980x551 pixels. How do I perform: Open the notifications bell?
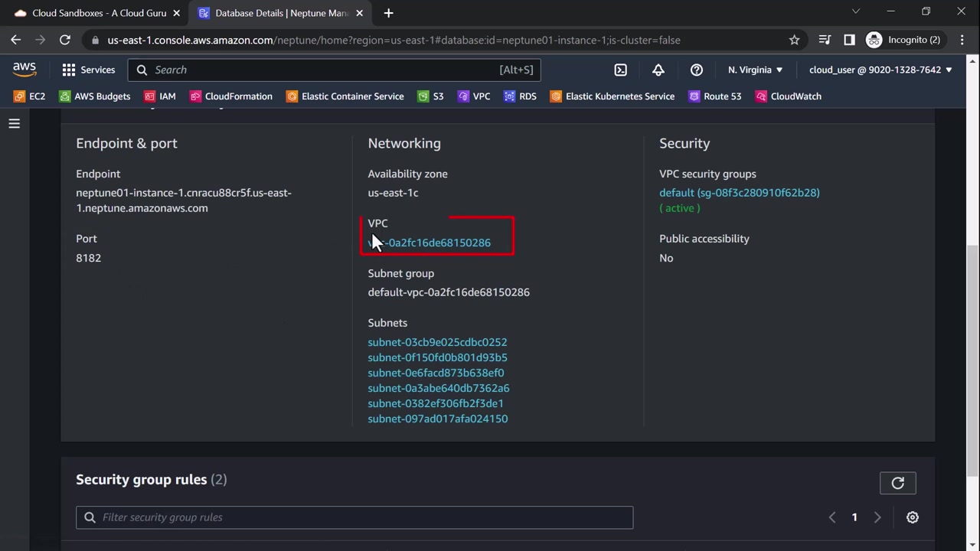(x=658, y=70)
